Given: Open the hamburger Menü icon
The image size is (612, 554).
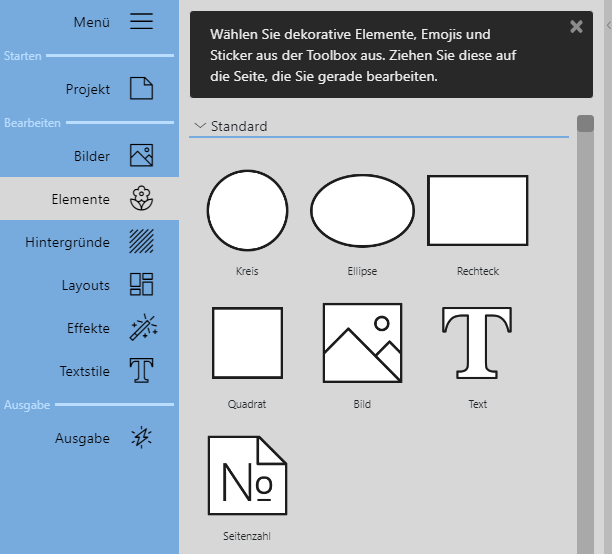Looking at the screenshot, I should click(x=141, y=22).
